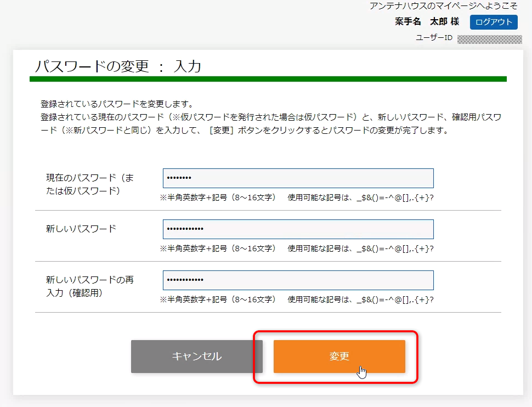Viewport: 532px width, 407px height.
Task: Click the page title パスワードの変更：入力
Action: pos(118,65)
